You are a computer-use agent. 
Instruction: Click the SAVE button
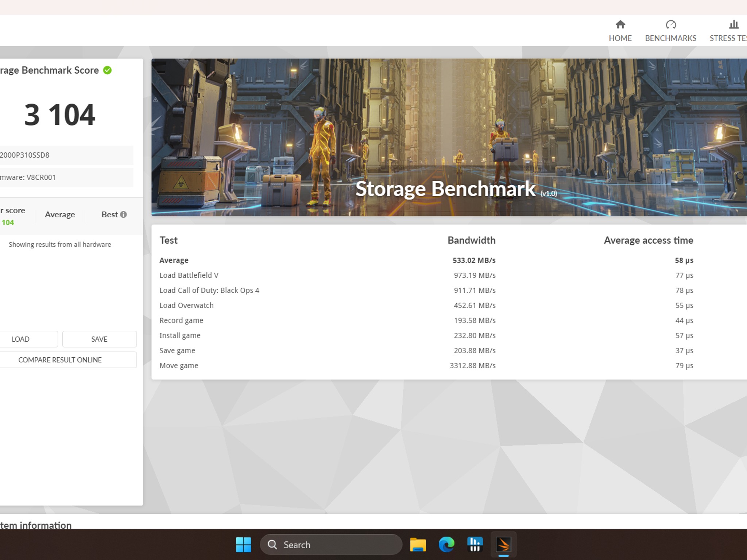tap(99, 339)
